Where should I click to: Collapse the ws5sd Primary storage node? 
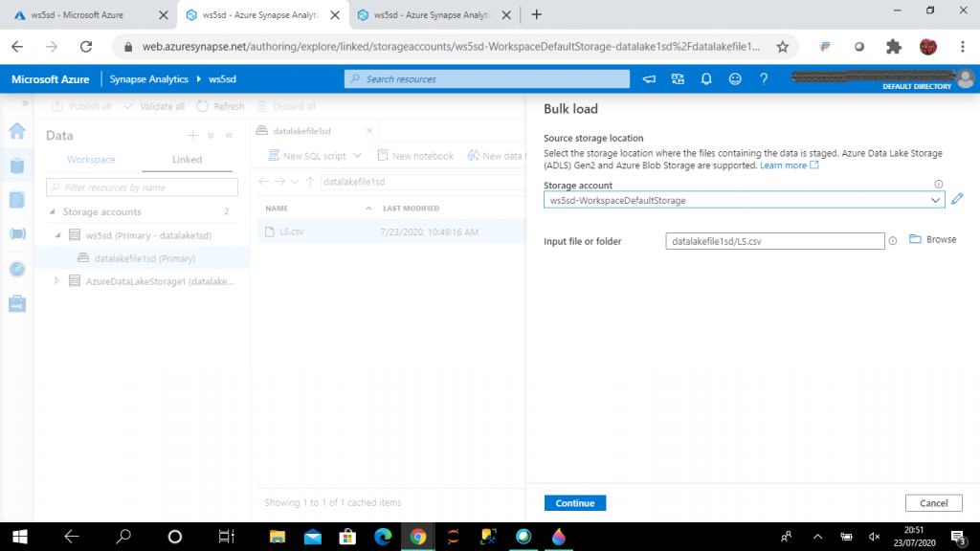click(57, 235)
